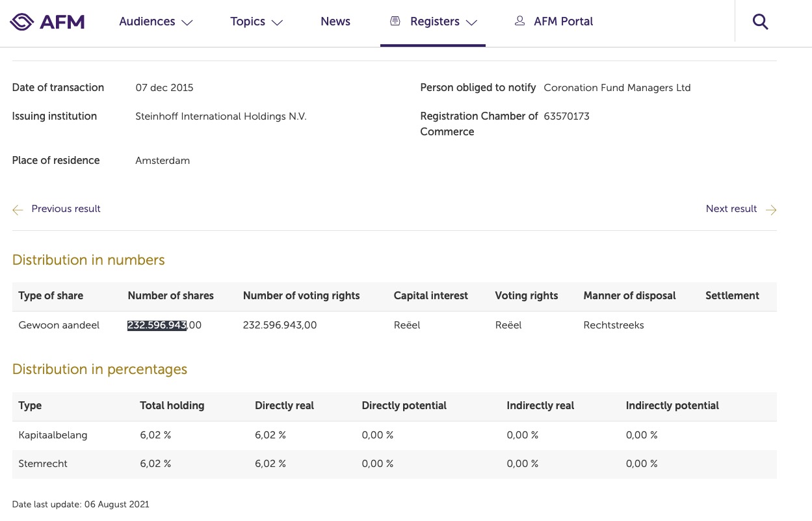Click the Gewoon aandeel table row
This screenshot has width=812, height=521.
(59, 325)
